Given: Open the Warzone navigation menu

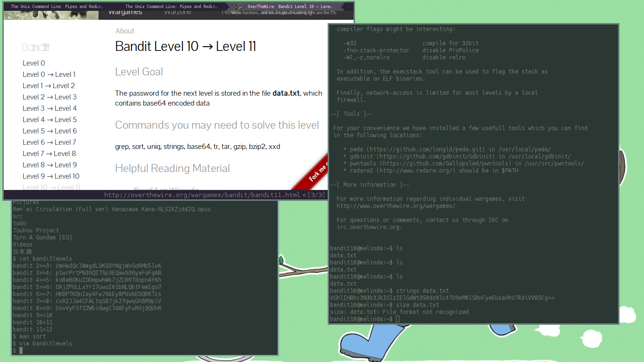Looking at the screenshot, I should pos(178,13).
